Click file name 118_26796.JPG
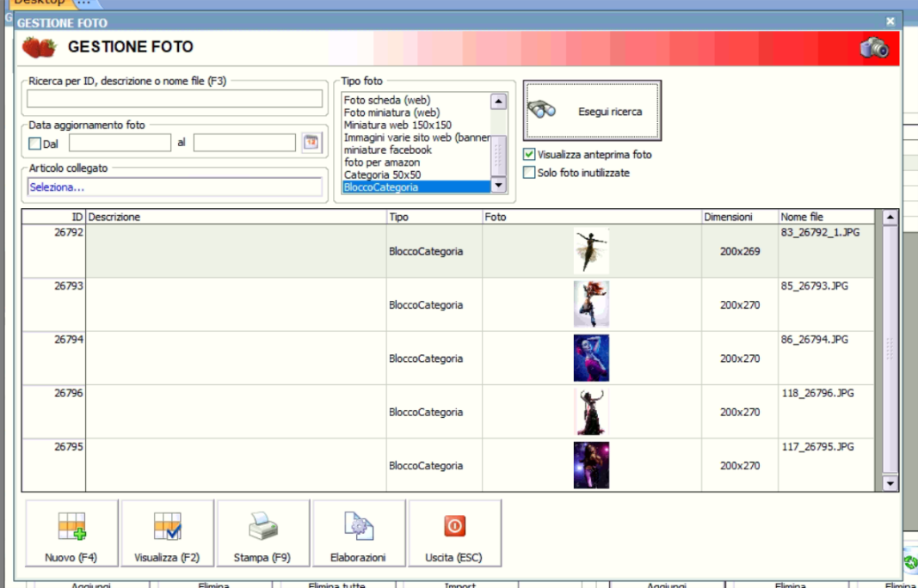Viewport: 918px width, 588px height. point(817,393)
